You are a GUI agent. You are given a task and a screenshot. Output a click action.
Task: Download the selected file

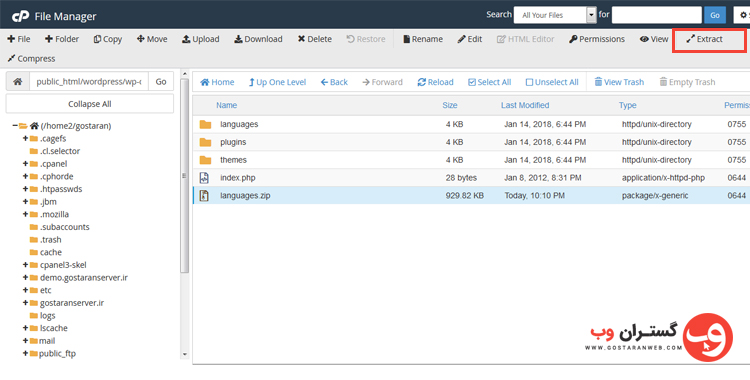point(258,39)
